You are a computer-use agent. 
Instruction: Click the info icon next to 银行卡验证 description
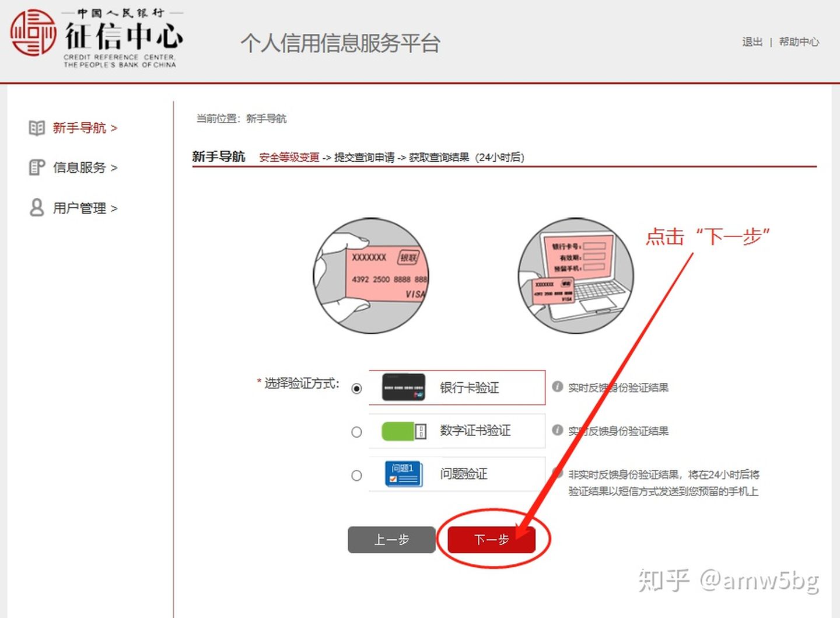coord(557,387)
